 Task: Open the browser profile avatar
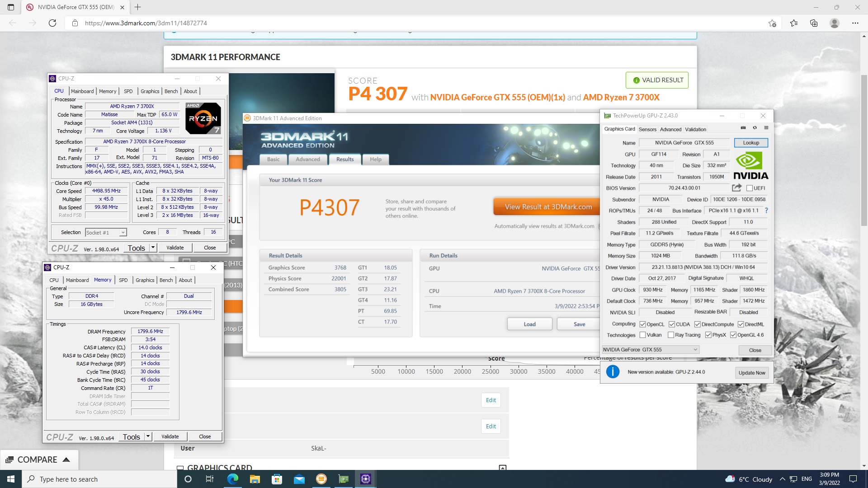835,23
